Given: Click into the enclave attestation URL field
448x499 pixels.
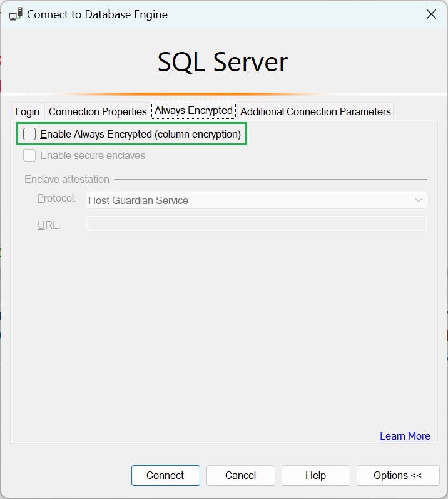Looking at the screenshot, I should tap(256, 224).
